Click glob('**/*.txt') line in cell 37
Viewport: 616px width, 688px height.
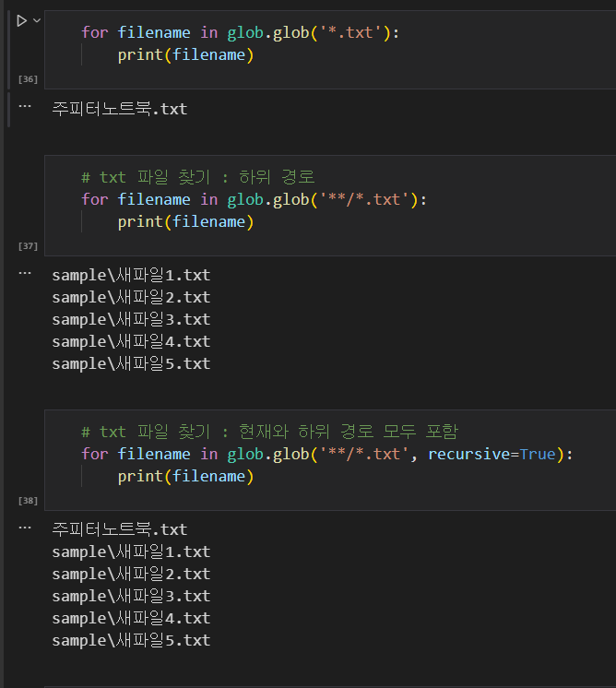(254, 199)
